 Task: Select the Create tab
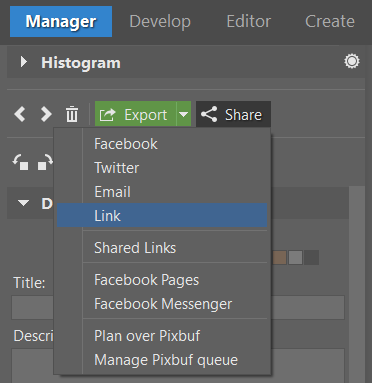(x=330, y=21)
